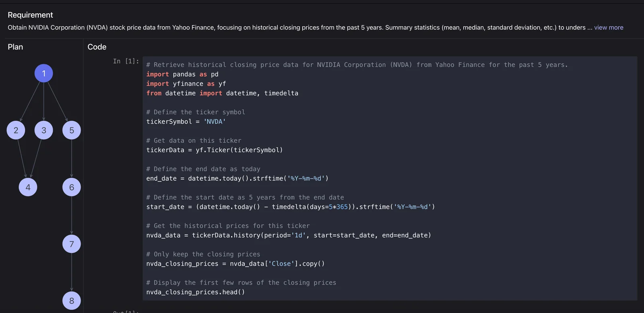This screenshot has width=644, height=313.
Task: Select plan step node 7
Action: point(72,244)
